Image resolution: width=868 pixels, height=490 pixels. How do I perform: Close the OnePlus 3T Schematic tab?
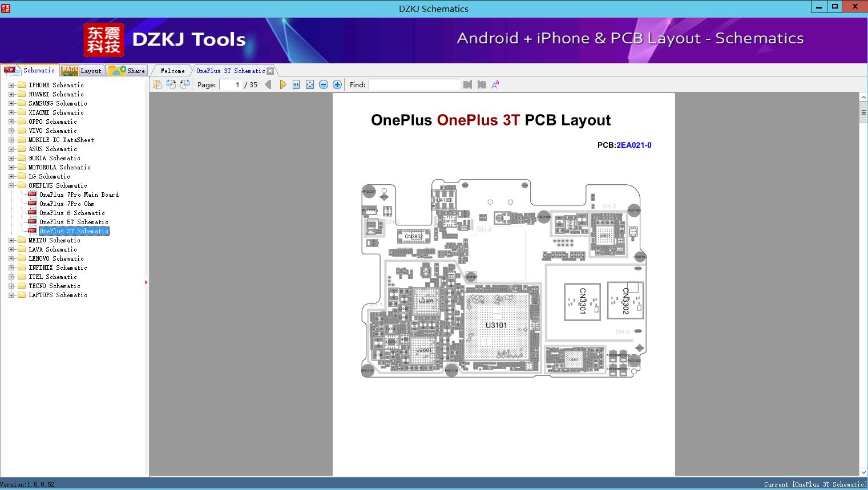point(271,71)
